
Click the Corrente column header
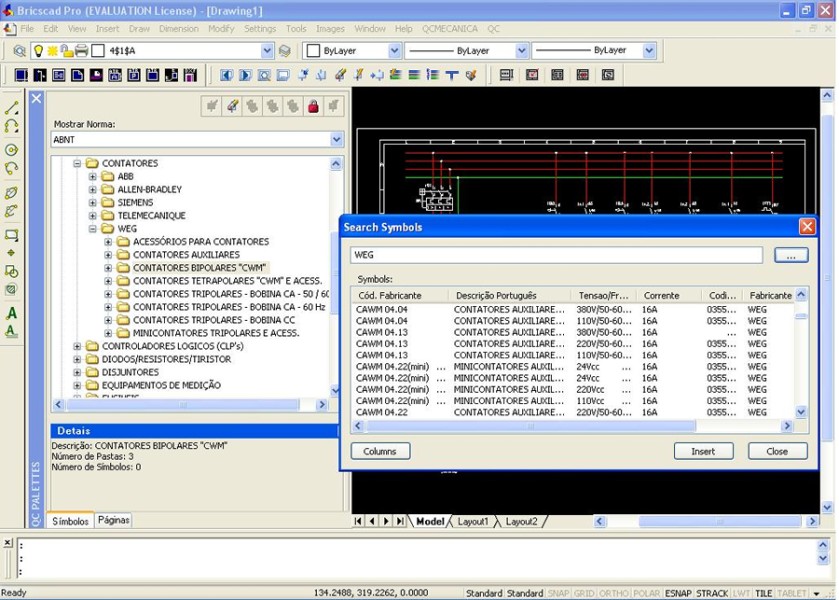point(668,295)
